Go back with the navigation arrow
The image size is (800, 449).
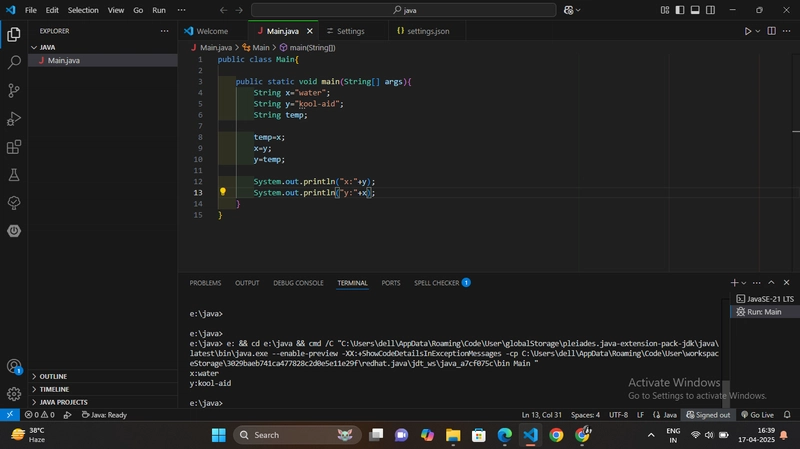[x=223, y=10]
